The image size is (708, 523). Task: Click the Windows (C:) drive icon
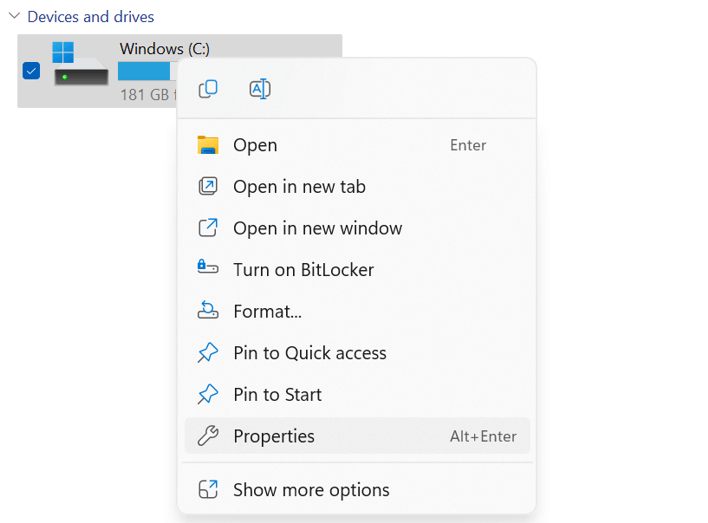tap(80, 65)
